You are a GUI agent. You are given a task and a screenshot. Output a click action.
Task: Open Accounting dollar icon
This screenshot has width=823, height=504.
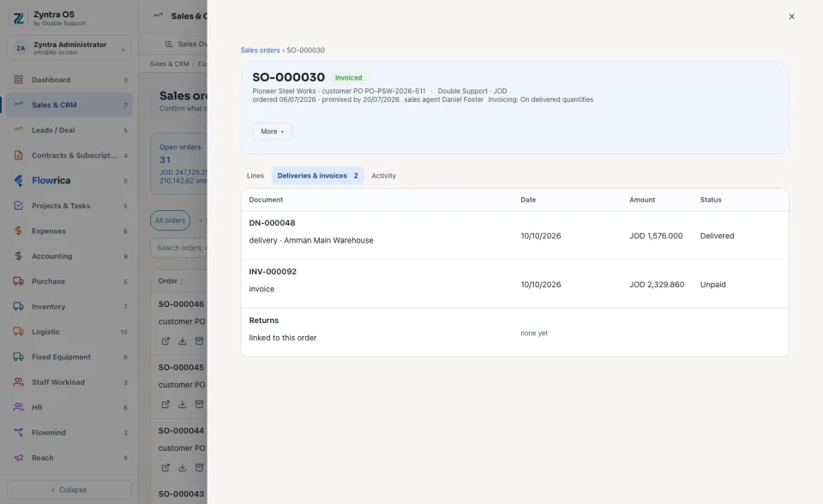[x=18, y=255]
